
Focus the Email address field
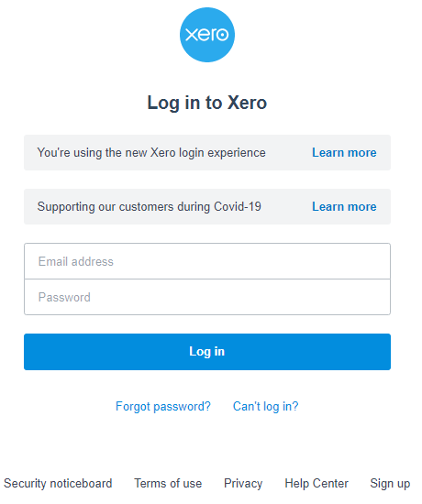pyautogui.click(x=207, y=261)
